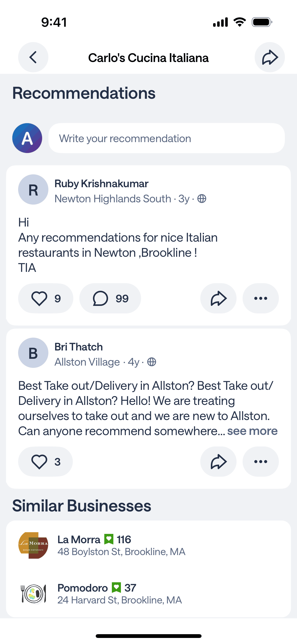Expand Bri's post with see more
This screenshot has height=644, width=297.
(252, 431)
